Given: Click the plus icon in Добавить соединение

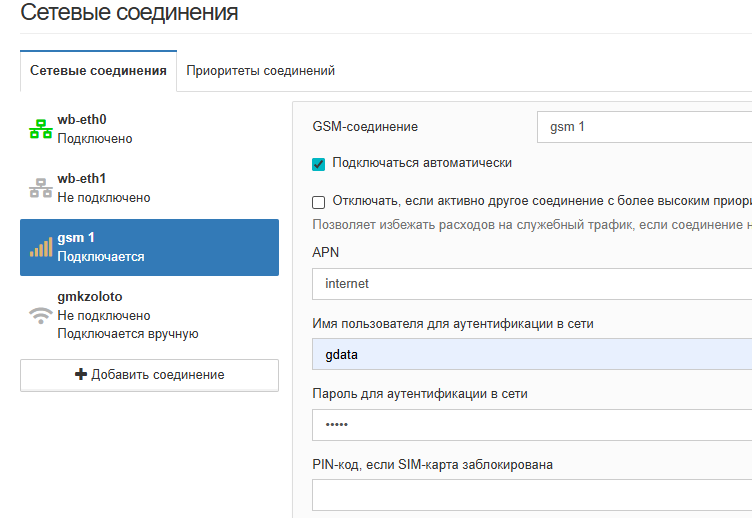Looking at the screenshot, I should coord(81,375).
